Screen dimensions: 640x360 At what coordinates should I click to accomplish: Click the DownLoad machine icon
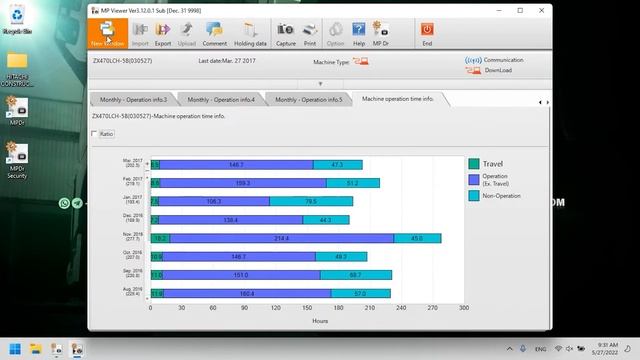(x=473, y=71)
